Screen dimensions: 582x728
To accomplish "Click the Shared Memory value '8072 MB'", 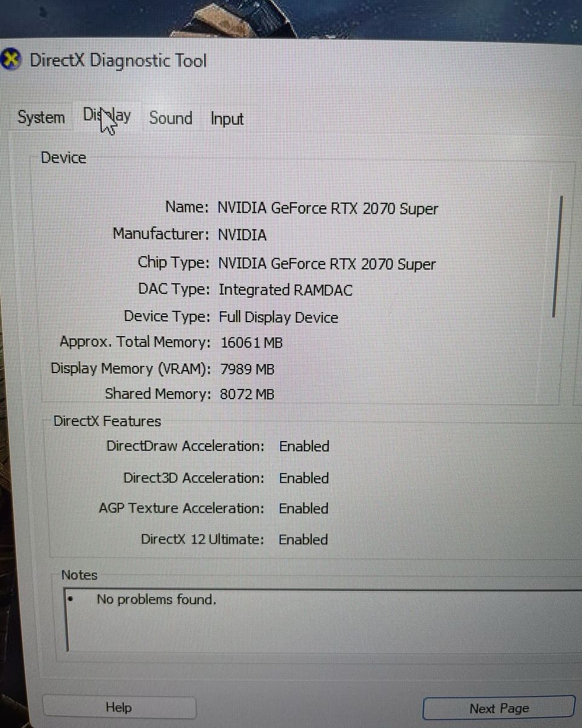I will 247,394.
